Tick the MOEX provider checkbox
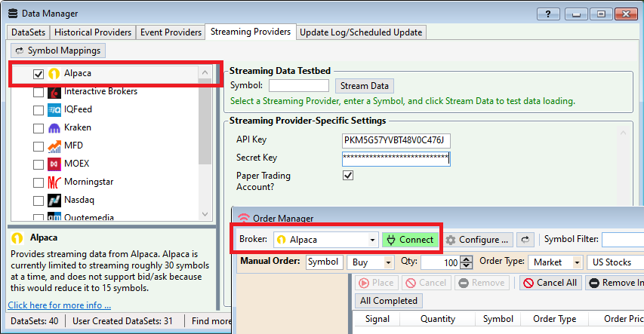 click(x=39, y=164)
